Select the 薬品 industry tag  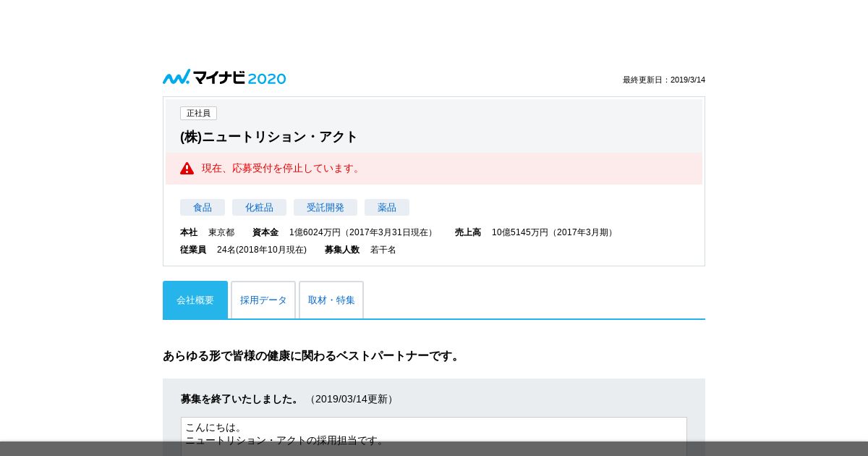387,208
